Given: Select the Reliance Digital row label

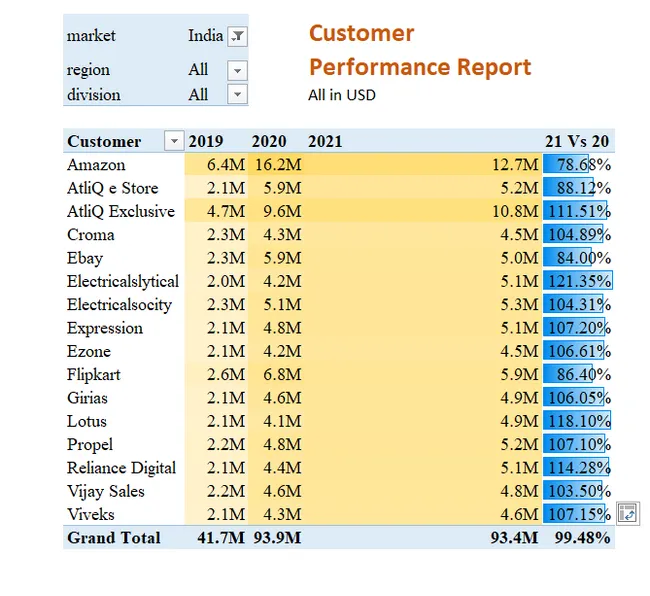Looking at the screenshot, I should [x=121, y=468].
